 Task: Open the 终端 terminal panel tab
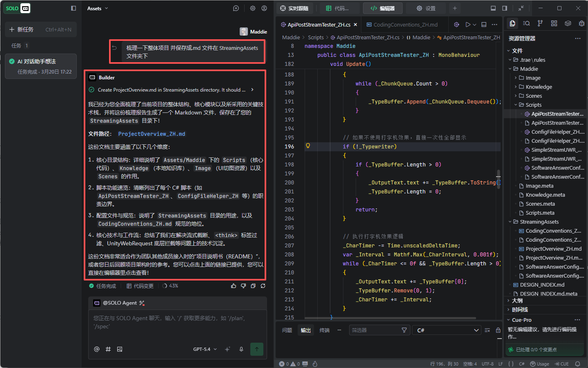(x=325, y=330)
